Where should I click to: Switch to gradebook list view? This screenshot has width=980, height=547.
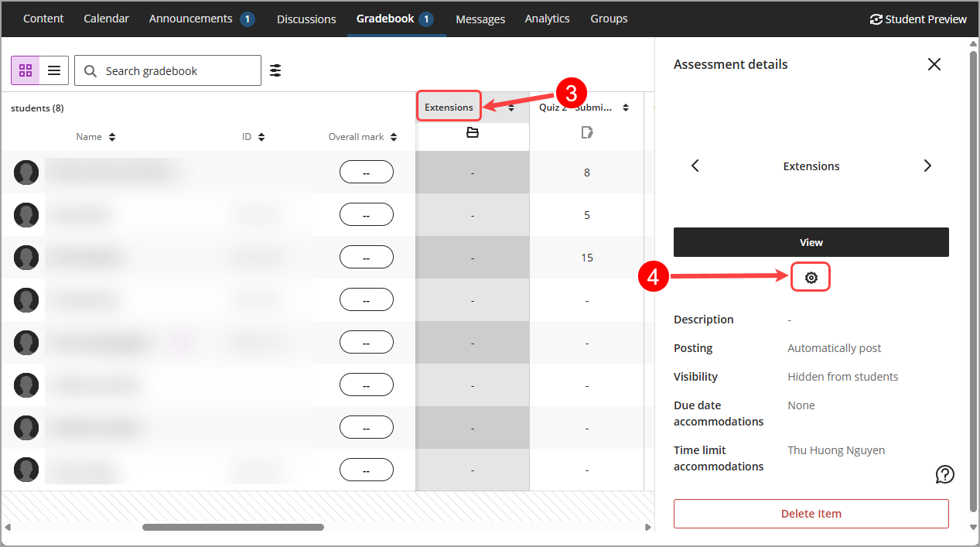point(54,70)
